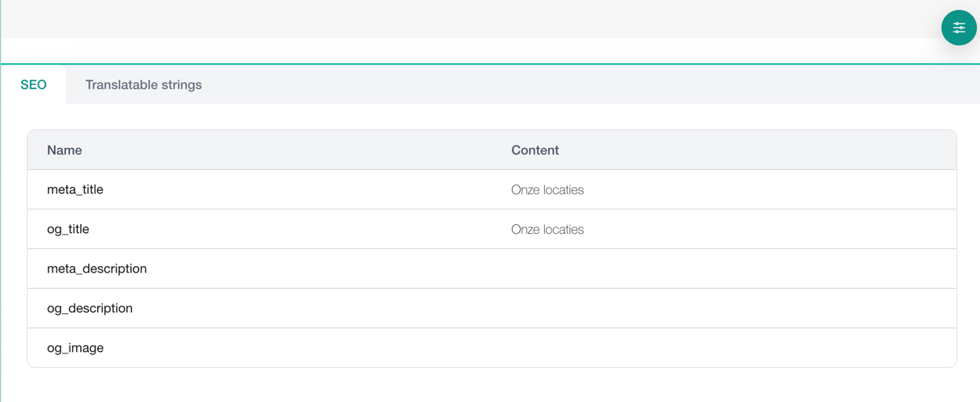The height and width of the screenshot is (402, 980).
Task: Select the og_description row name
Action: pyautogui.click(x=90, y=308)
